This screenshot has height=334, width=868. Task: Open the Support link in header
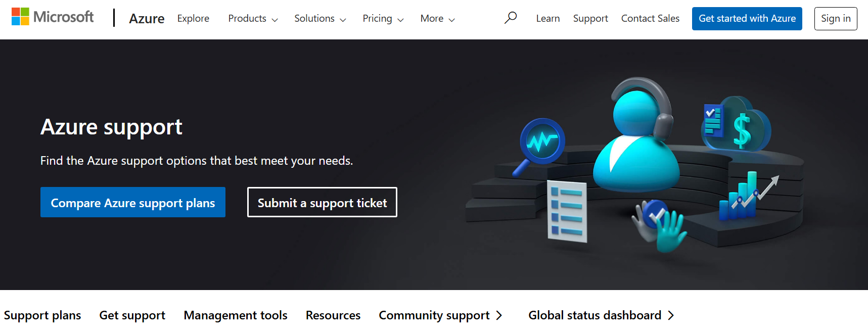590,19
